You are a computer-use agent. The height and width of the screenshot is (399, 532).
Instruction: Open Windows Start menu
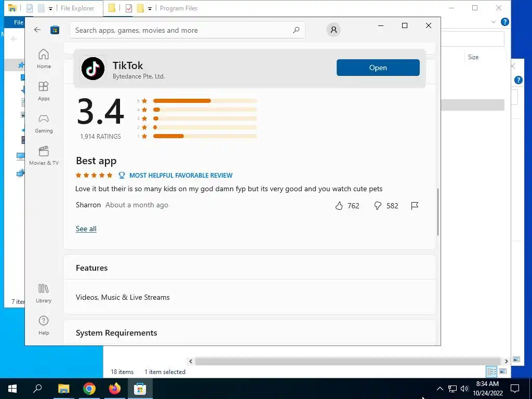pos(12,389)
